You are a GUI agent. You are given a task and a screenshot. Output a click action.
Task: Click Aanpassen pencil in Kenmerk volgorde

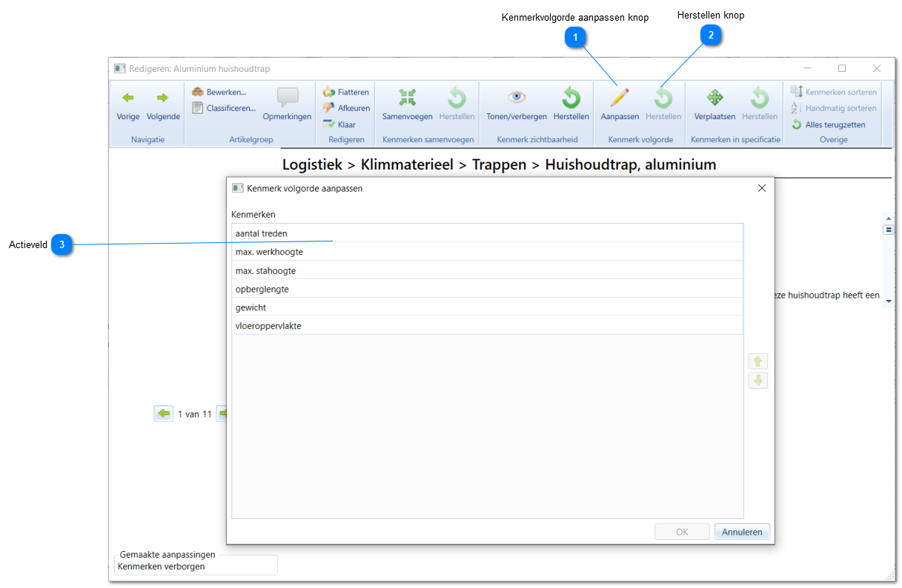[620, 105]
